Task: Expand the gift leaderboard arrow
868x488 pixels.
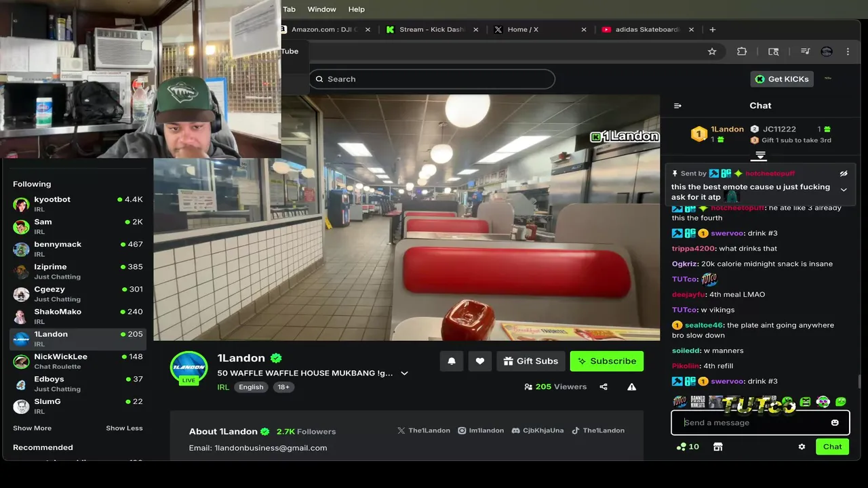Action: point(759,156)
